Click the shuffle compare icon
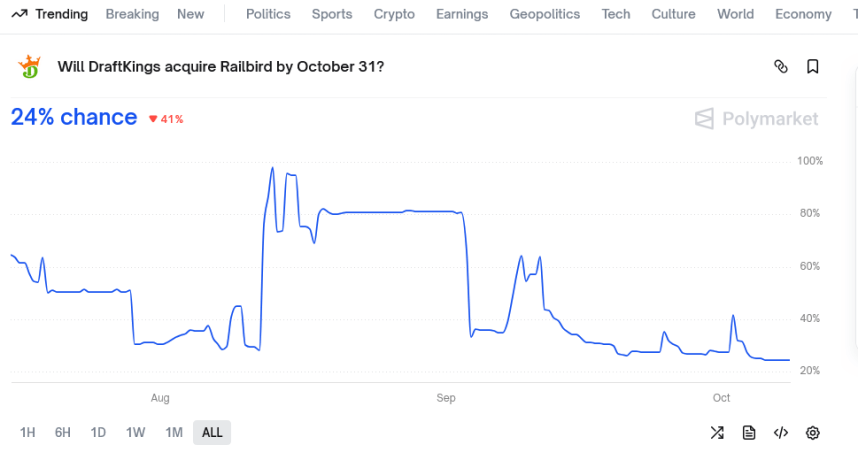858x460 pixels. coord(717,433)
